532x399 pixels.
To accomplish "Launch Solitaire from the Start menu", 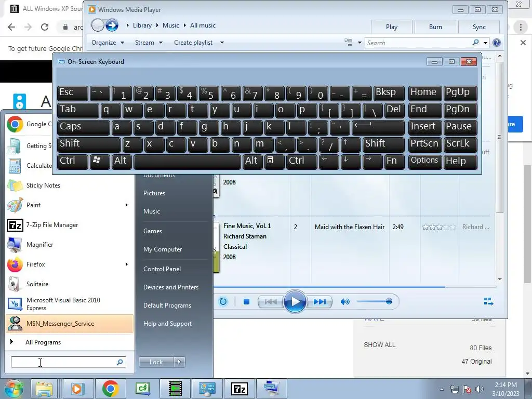I will [x=70, y=284].
